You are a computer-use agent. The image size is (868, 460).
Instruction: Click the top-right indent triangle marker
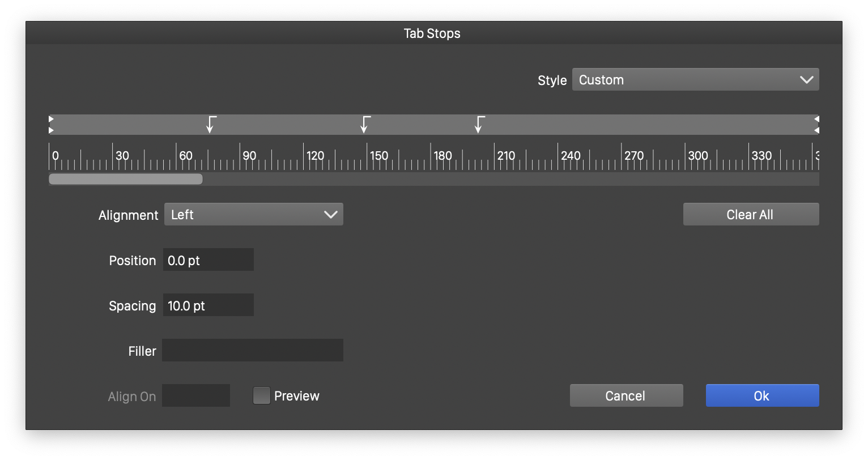(x=816, y=119)
